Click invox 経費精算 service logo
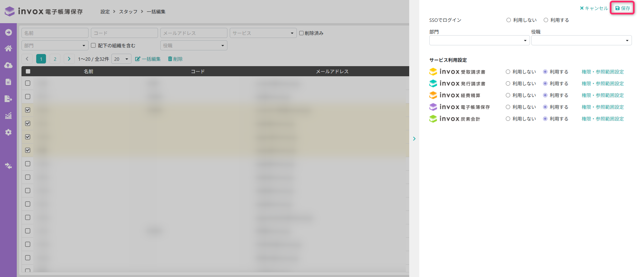644x277 pixels. pos(455,95)
